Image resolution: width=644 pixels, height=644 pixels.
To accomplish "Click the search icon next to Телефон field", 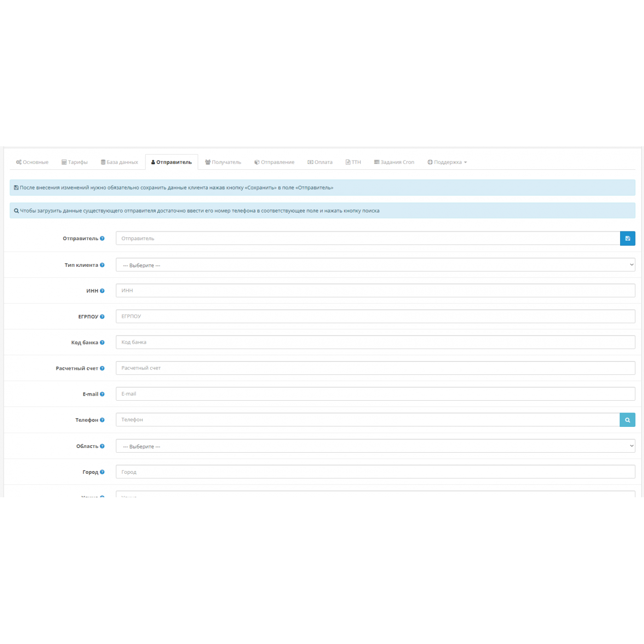I will click(x=627, y=420).
